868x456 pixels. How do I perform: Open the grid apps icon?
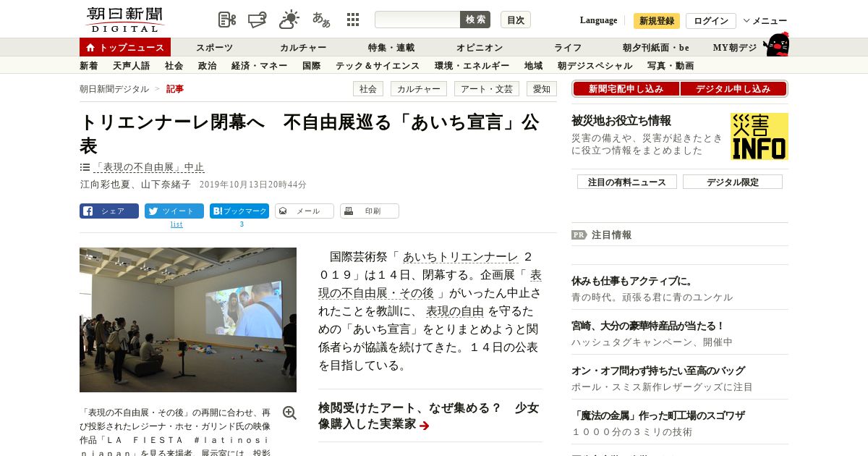[x=353, y=20]
